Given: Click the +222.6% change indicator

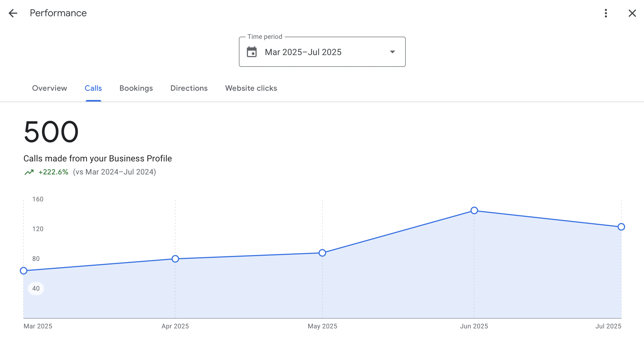Looking at the screenshot, I should [x=53, y=172].
